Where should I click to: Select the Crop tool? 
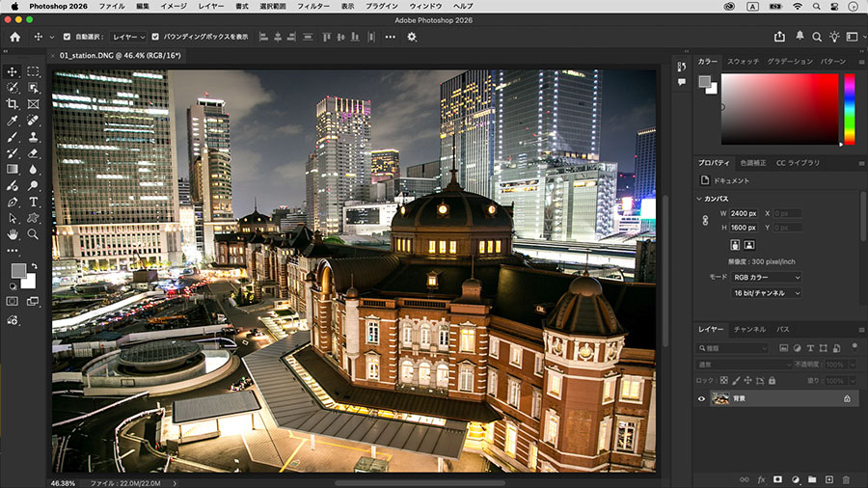click(13, 103)
